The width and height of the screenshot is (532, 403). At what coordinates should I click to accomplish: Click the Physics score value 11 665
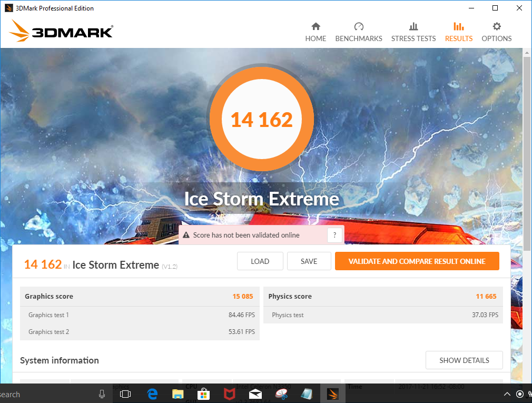pos(486,296)
